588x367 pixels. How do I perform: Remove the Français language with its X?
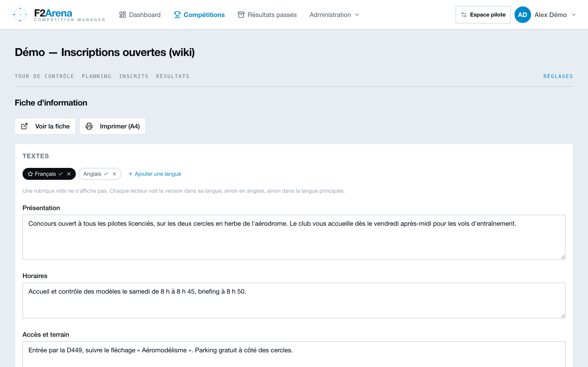pyautogui.click(x=69, y=174)
